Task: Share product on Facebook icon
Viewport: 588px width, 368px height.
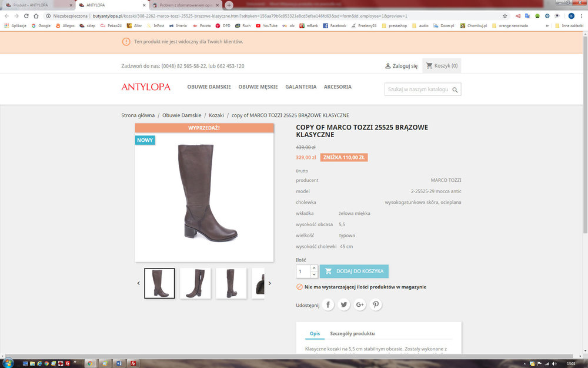Action: click(328, 304)
